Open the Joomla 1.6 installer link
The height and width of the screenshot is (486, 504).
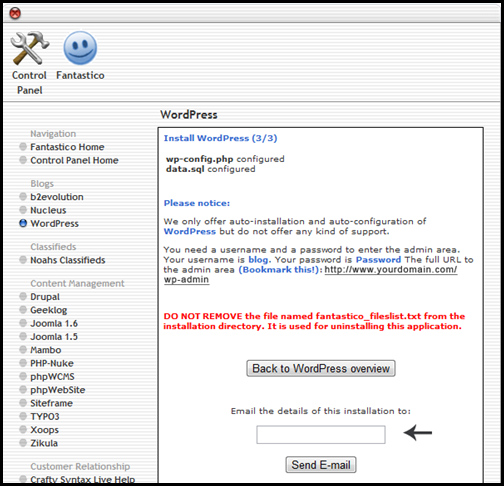coord(54,323)
